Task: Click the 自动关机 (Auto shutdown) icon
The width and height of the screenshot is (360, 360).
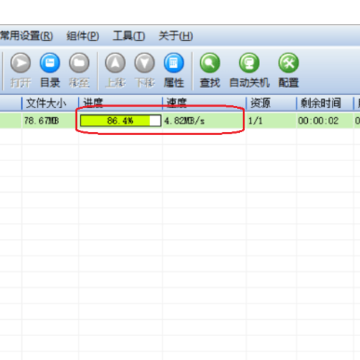Action: tap(249, 63)
